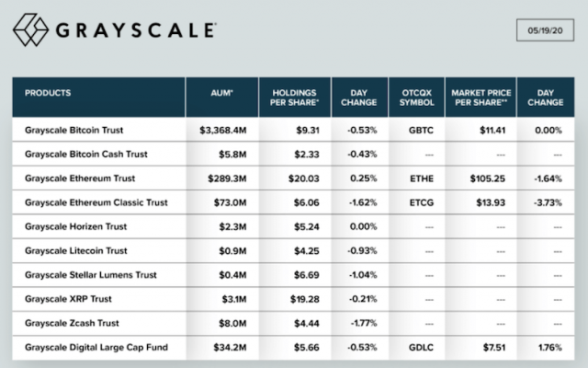This screenshot has height=368, width=588.
Task: Select the GDLC ticker symbol
Action: pyautogui.click(x=419, y=347)
